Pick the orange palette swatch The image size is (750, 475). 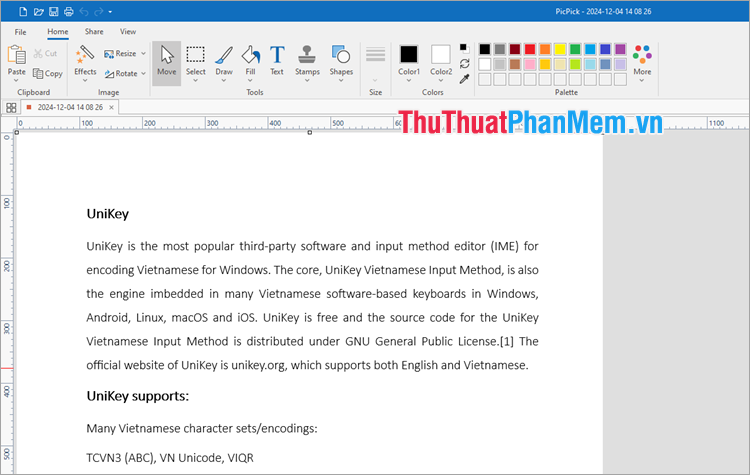545,49
